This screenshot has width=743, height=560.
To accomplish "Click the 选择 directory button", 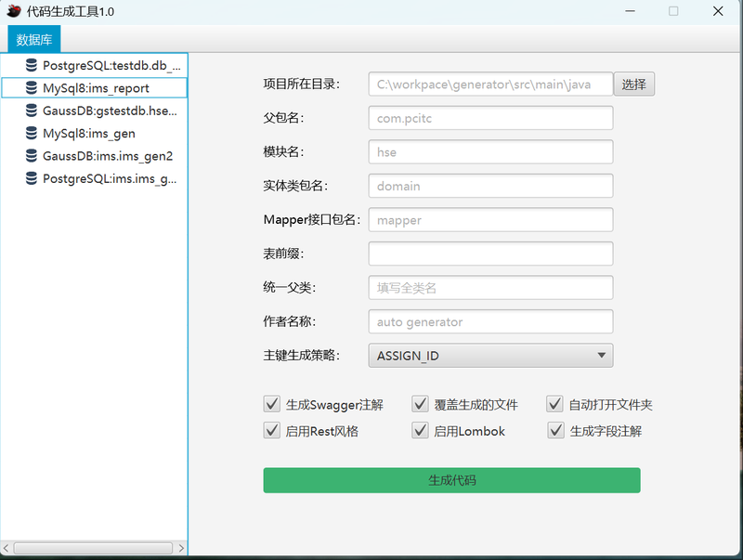I will pos(634,85).
